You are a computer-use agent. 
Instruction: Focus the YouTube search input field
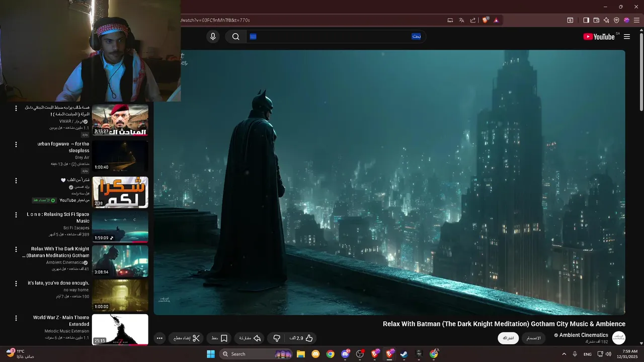(336, 36)
